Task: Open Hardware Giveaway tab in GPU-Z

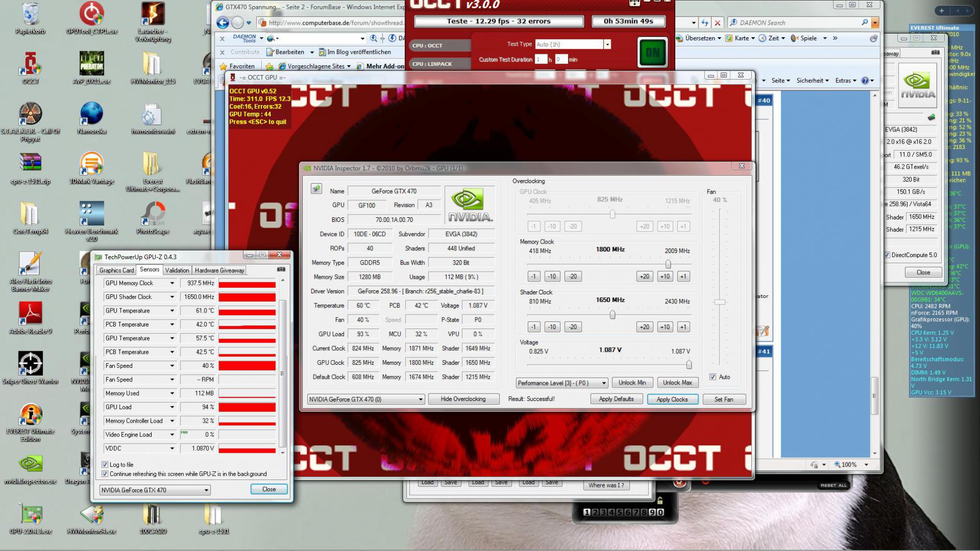Action: coord(219,270)
